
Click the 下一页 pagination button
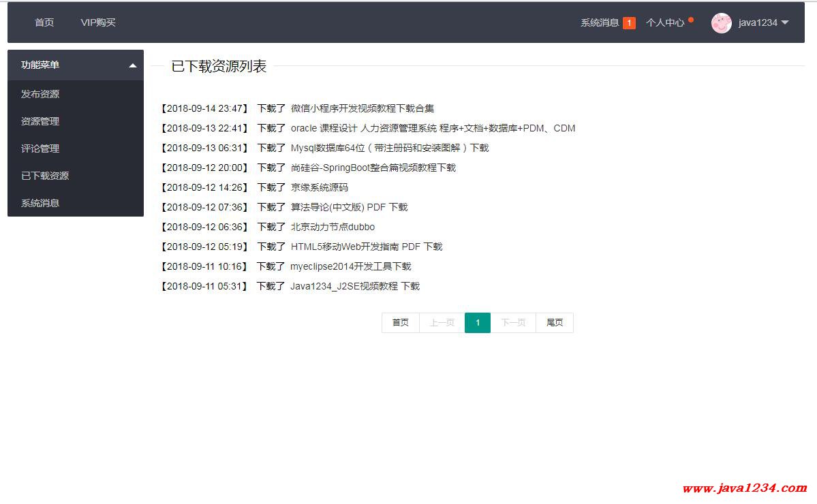[513, 323]
